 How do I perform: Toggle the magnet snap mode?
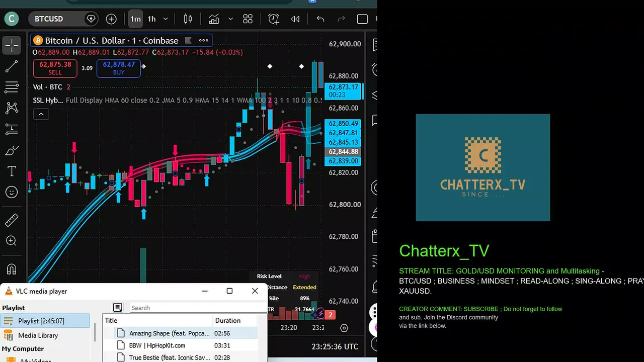tap(12, 268)
